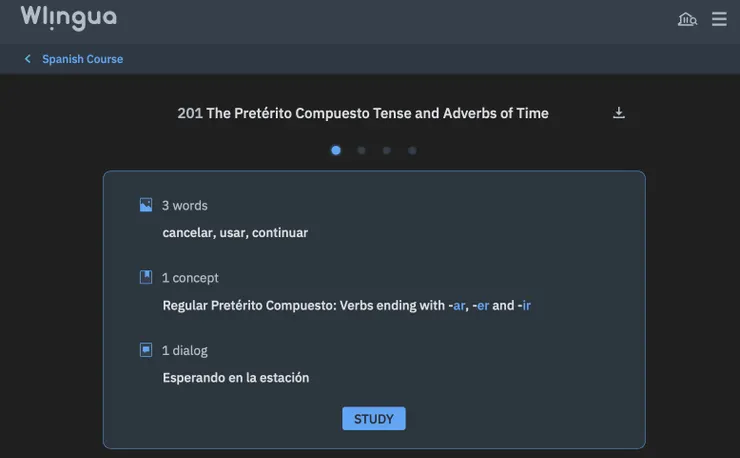Click the dialog square icon
Screen dimensions: 740x458
[146, 350]
